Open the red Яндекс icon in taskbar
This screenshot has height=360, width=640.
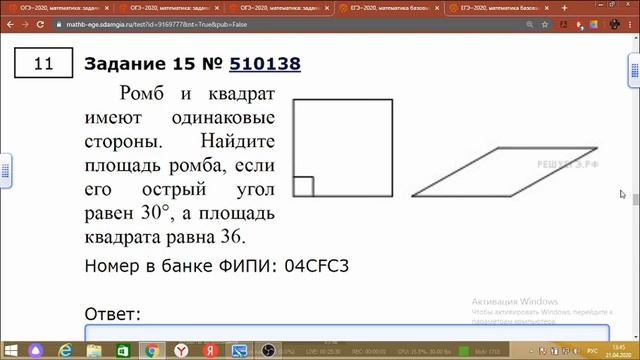coord(210,351)
